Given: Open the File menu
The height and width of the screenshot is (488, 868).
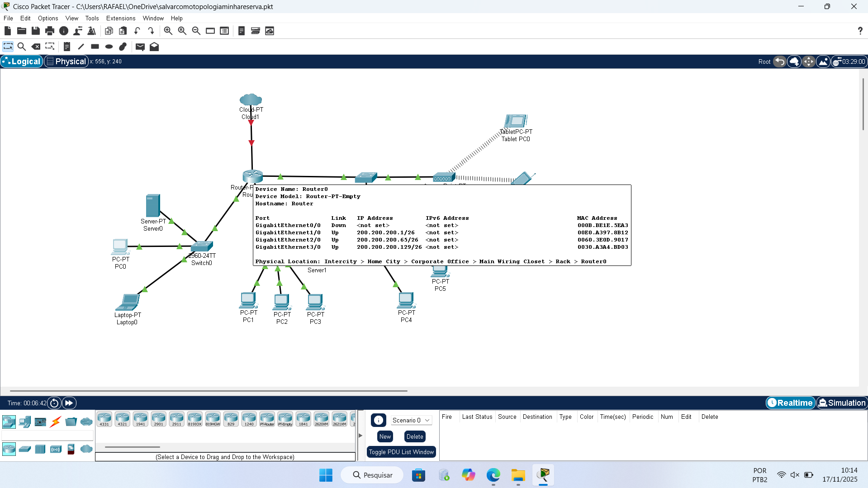Looking at the screenshot, I should pyautogui.click(x=8, y=18).
